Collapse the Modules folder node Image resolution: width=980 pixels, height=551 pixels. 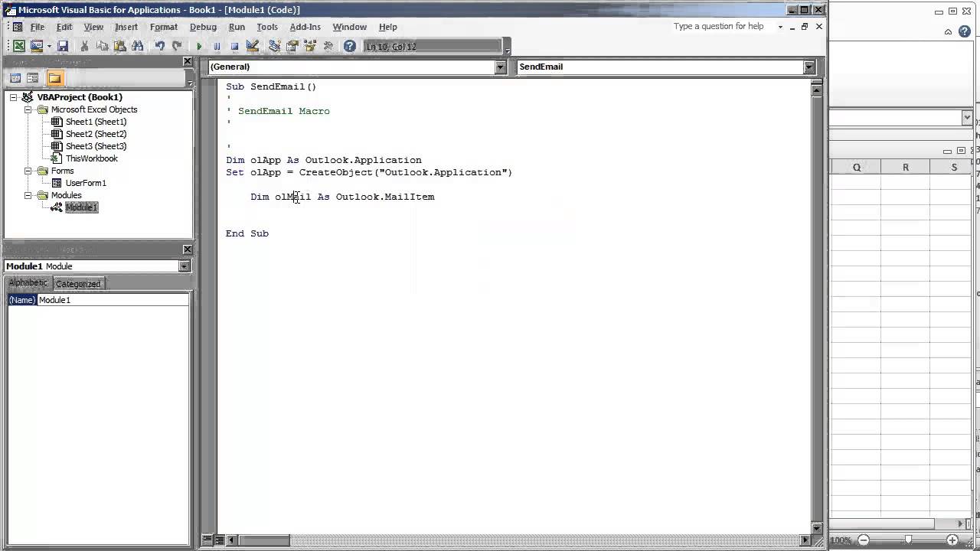(28, 195)
